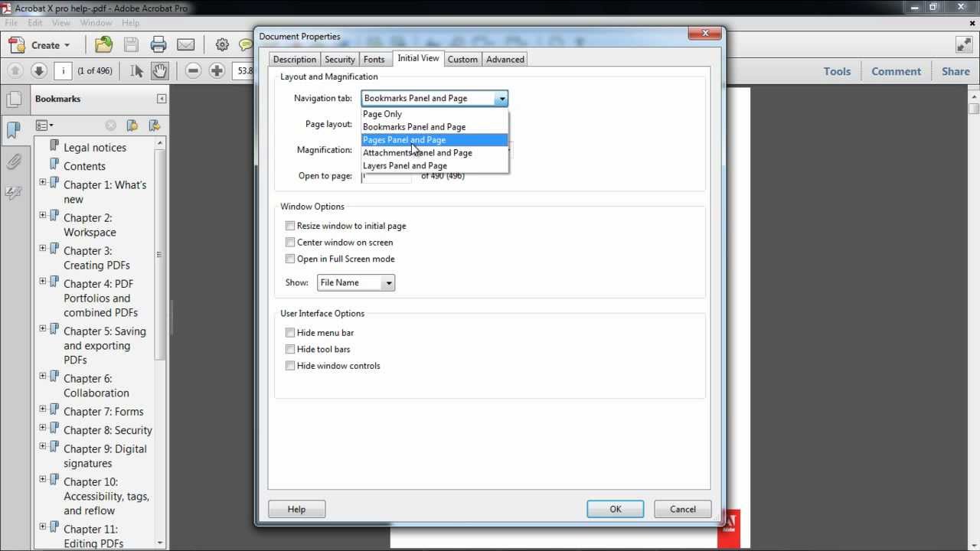Open Signatures panel icon in sidebar
Image resolution: width=980 pixels, height=551 pixels.
point(14,193)
